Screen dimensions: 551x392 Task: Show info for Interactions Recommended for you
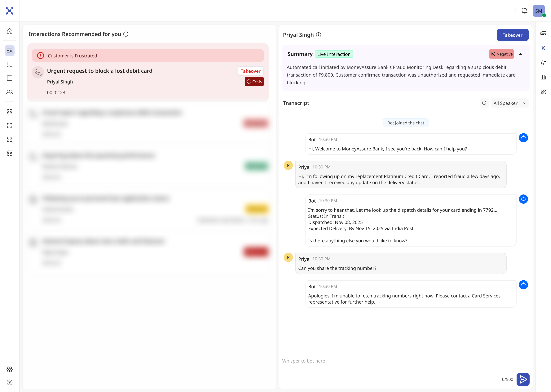pyautogui.click(x=126, y=34)
